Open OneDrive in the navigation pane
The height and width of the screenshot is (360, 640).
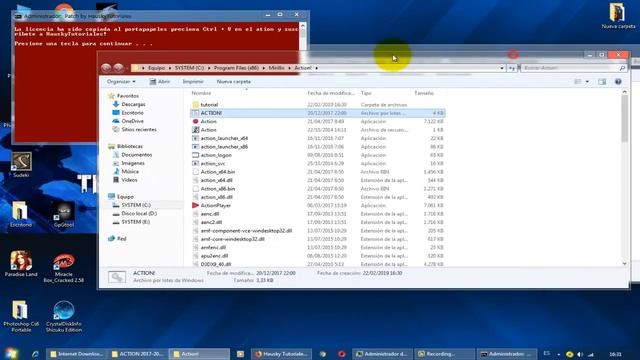pyautogui.click(x=132, y=121)
